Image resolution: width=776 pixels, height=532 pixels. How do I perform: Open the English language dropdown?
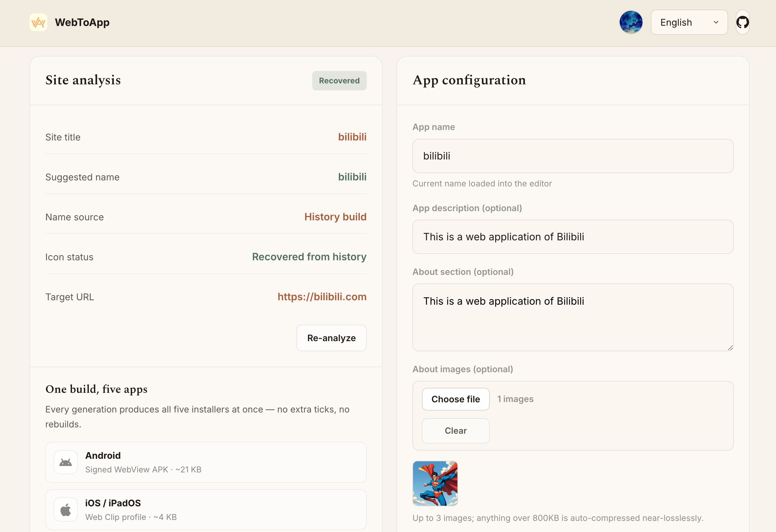tap(689, 23)
